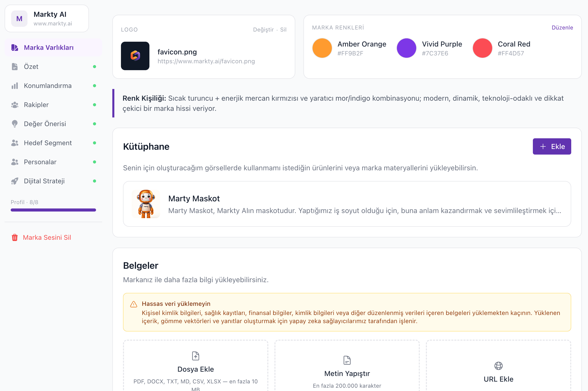Click the Rakipler people icon
The width and height of the screenshot is (588, 391).
(x=15, y=104)
